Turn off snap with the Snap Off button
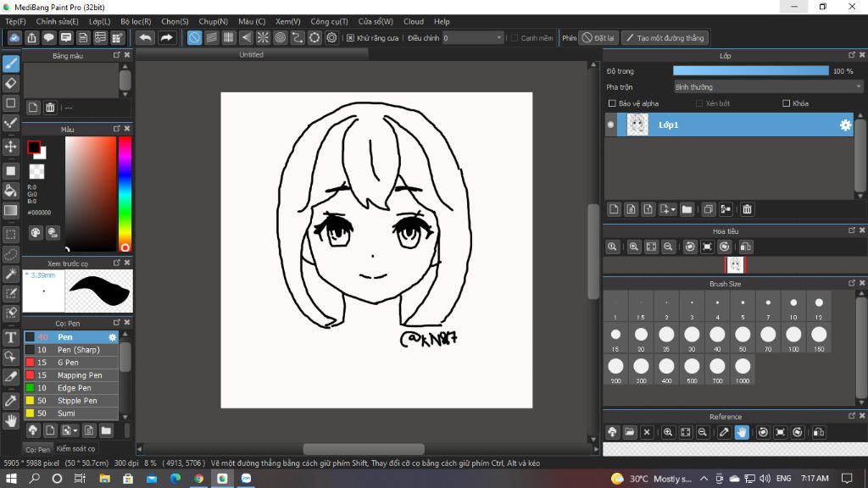Viewport: 868px width, 488px height. coord(194,37)
